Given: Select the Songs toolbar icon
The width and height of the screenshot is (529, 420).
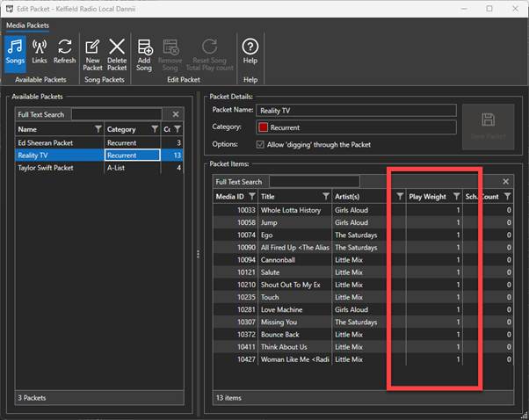Looking at the screenshot, I should [x=15, y=53].
